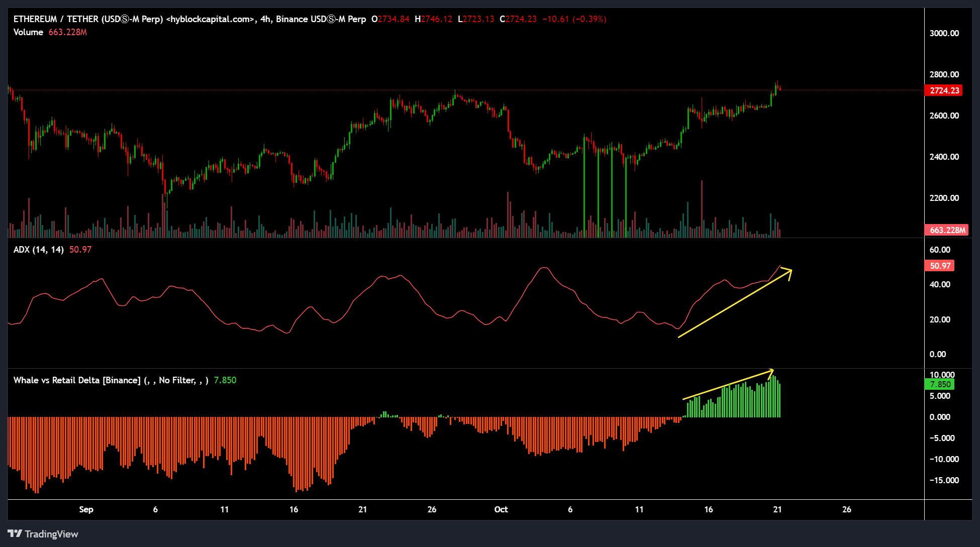Screen dimensions: 980x547
Task: Click the 2800.00 price axis label
Action: pyautogui.click(x=944, y=74)
